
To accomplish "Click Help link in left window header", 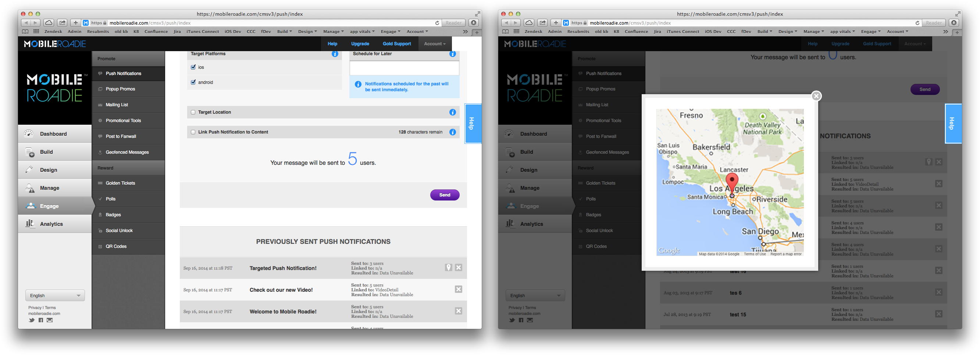I will (332, 44).
